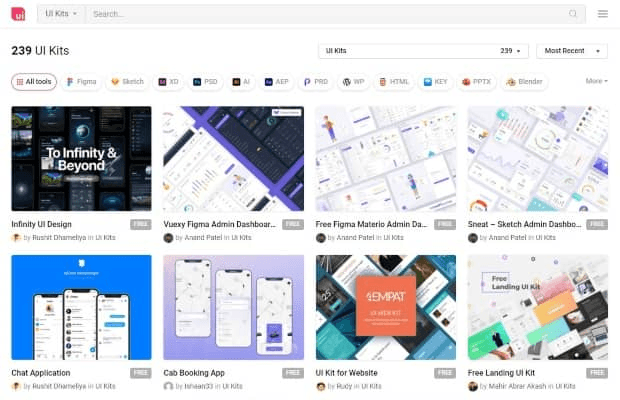Click FREE badge on Free Landing UI Kit
The image size is (620, 400).
[597, 373]
